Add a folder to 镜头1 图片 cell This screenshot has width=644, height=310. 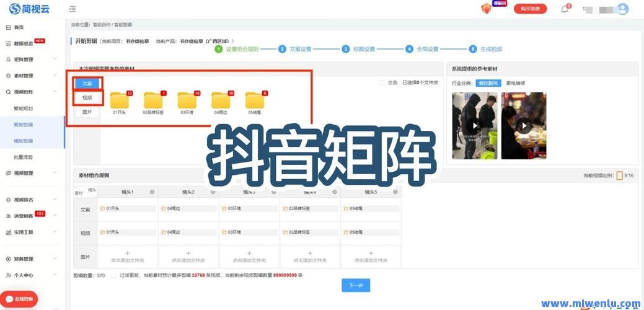(128, 256)
